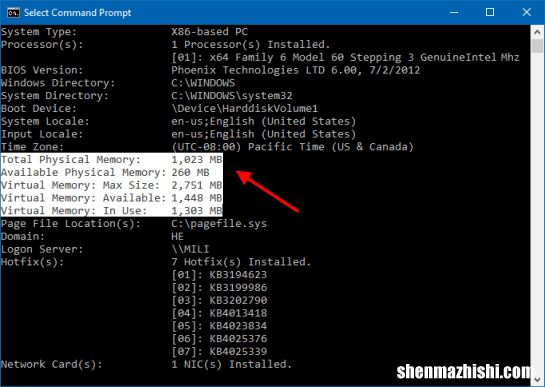Click the 'System Directory:' label

point(55,96)
